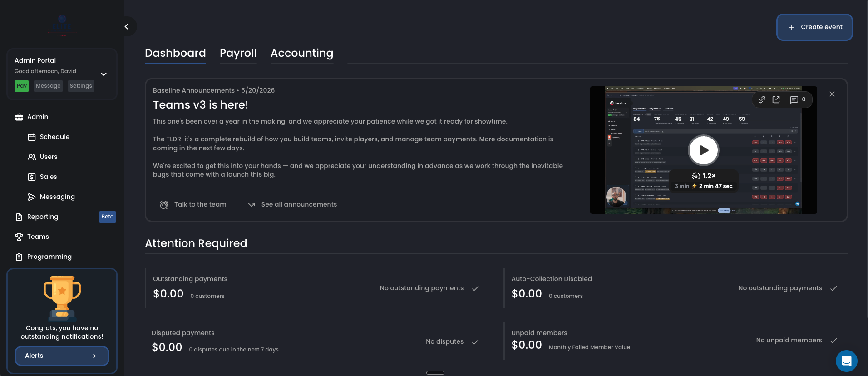Click the Beta badge next to Reporting
868x376 pixels.
108,217
